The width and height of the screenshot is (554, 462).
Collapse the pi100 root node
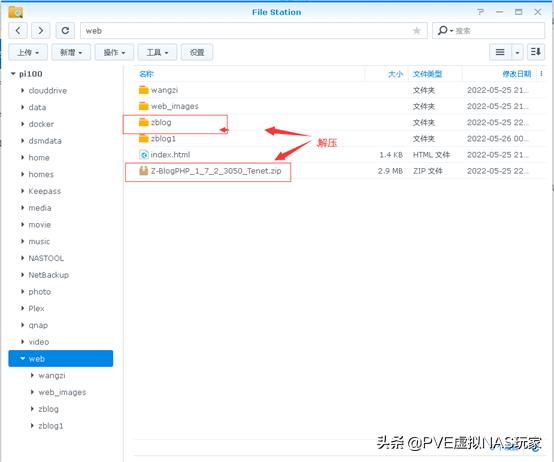[x=13, y=74]
